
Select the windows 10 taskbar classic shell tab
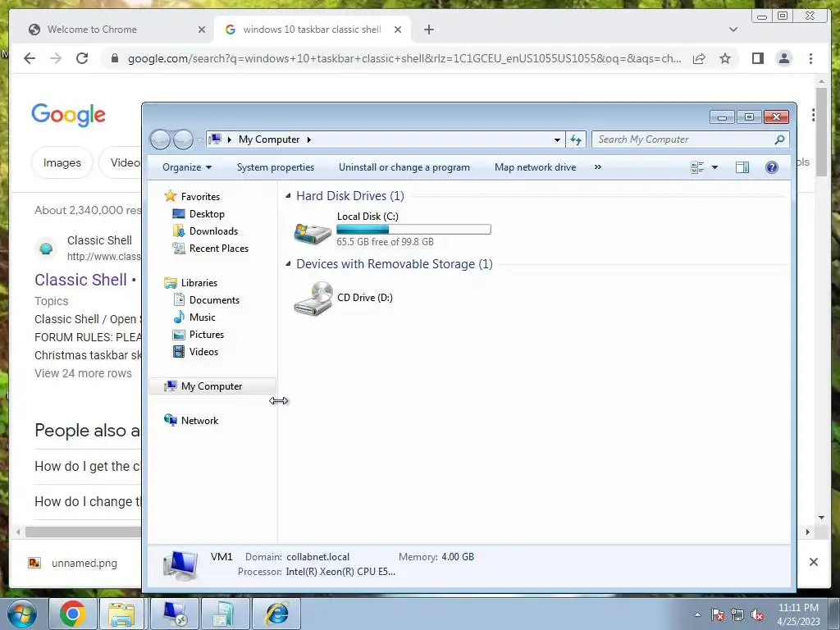pos(313,30)
